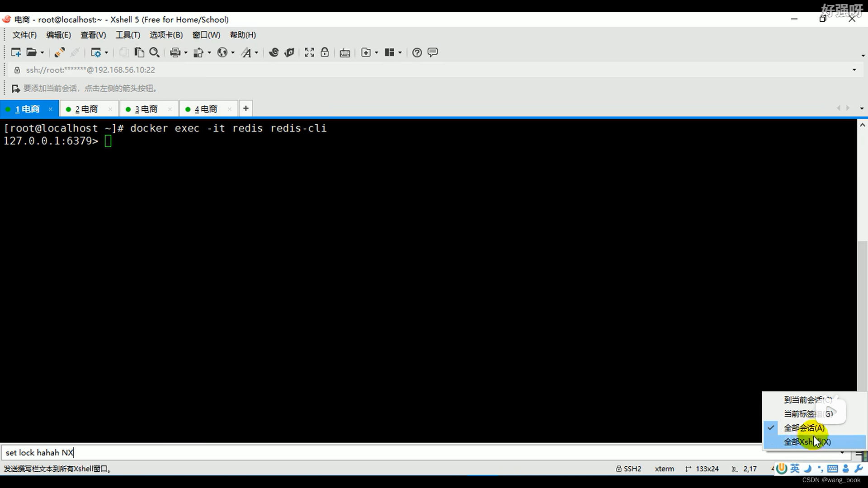Open the 工具(T) menu
Screen dimensions: 868x488
(x=128, y=35)
